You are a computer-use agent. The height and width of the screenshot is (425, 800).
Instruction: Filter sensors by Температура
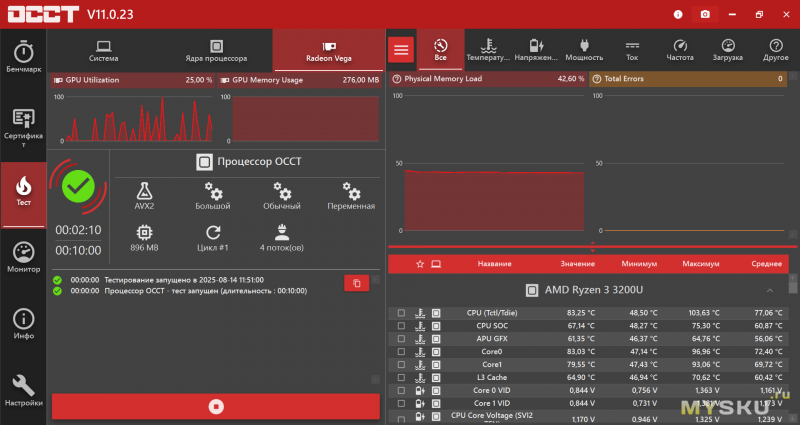click(488, 50)
